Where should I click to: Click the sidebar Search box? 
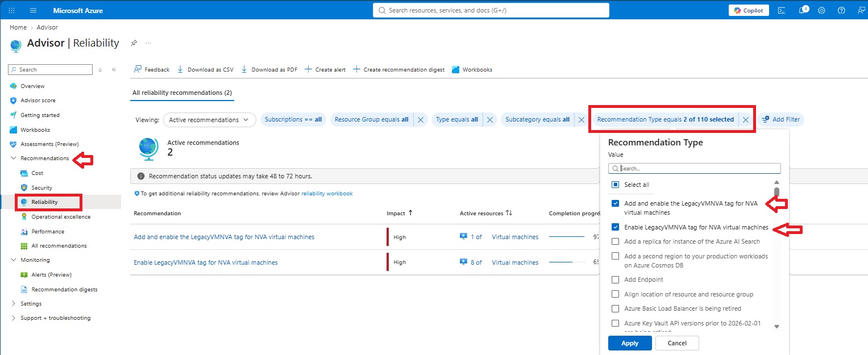(50, 69)
